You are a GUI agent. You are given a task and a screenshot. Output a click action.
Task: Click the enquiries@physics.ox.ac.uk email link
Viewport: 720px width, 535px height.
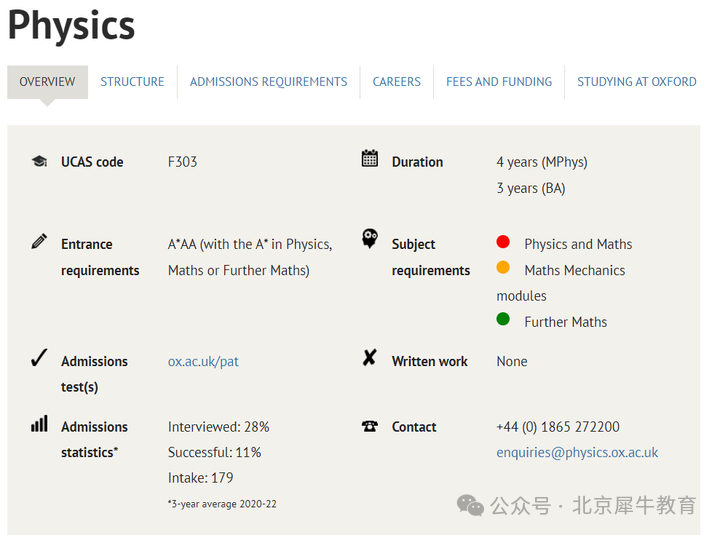(x=577, y=452)
